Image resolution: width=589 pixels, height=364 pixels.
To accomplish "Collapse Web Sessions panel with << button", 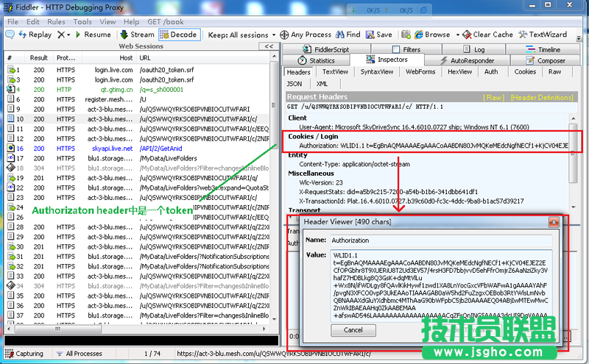I will click(x=269, y=46).
